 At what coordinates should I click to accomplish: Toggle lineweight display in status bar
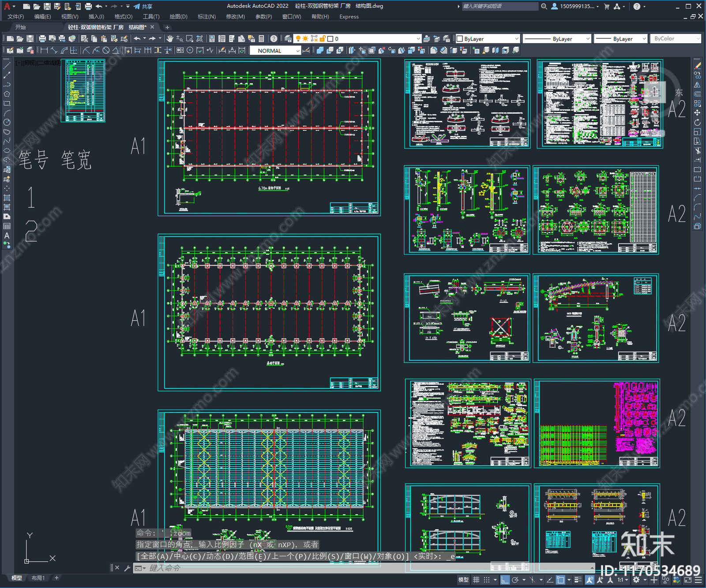tap(578, 580)
